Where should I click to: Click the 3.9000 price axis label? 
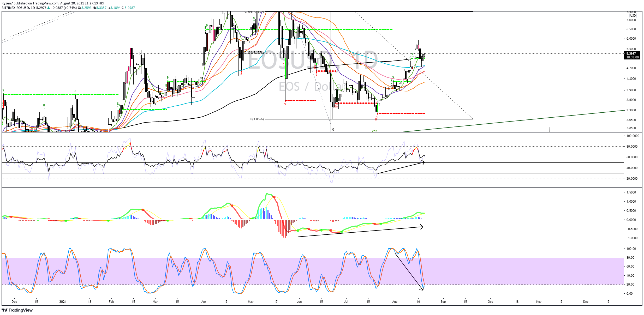pyautogui.click(x=631, y=90)
